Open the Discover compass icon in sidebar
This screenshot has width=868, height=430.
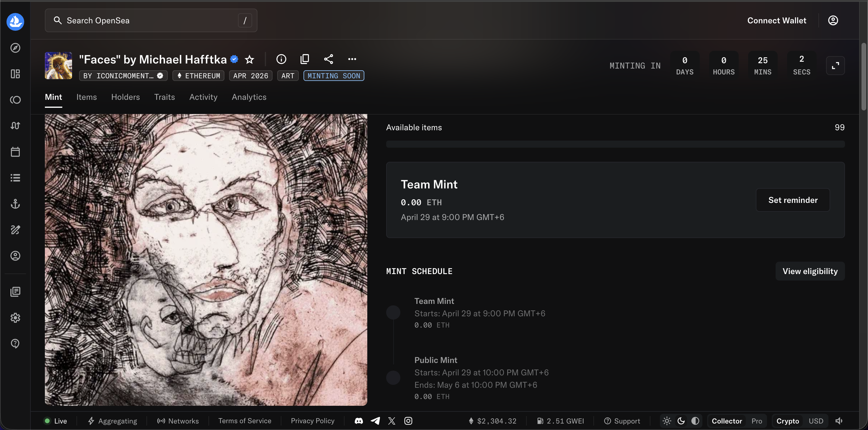click(15, 48)
